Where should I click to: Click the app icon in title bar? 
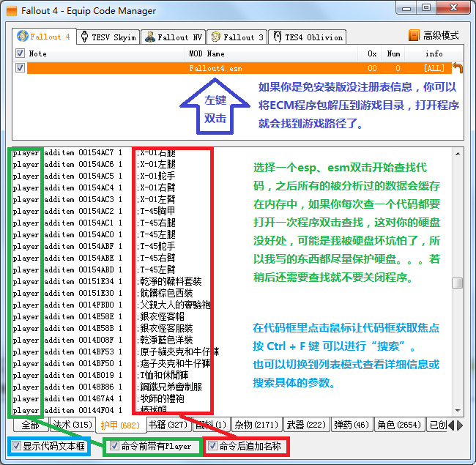tap(12, 11)
